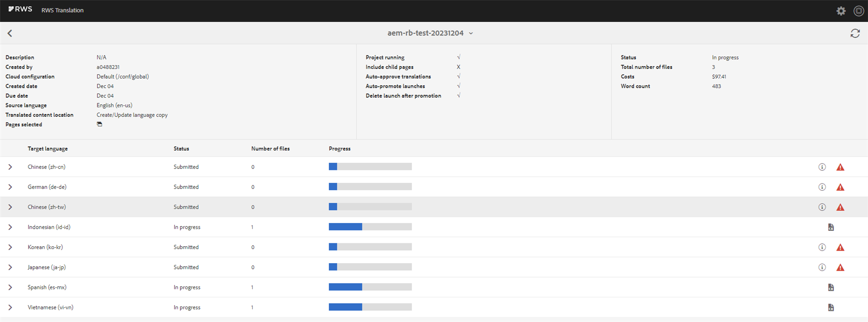
Task: Click the Target language column header
Action: pyautogui.click(x=48, y=149)
